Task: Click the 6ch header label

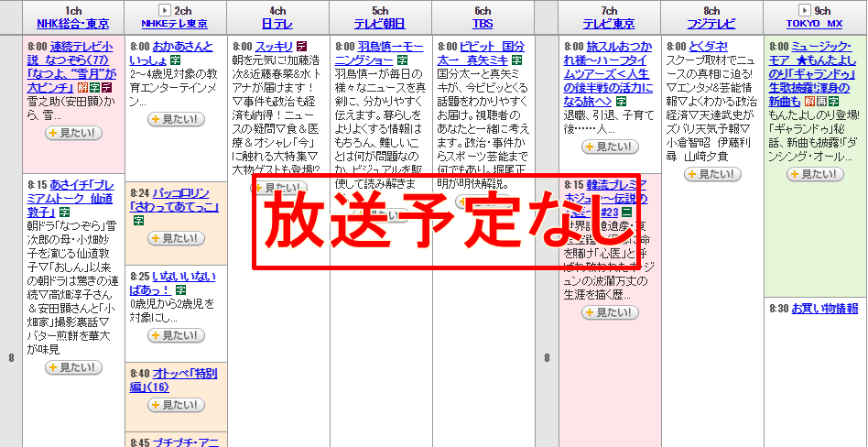Action: click(483, 10)
